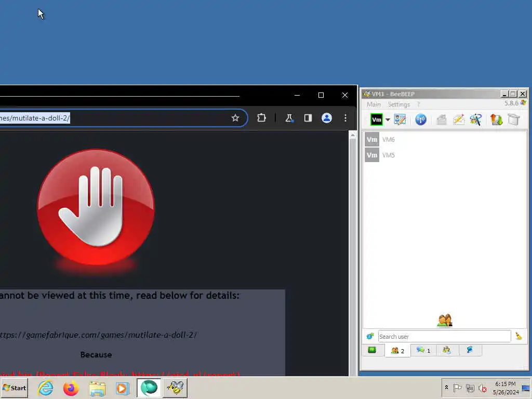Open the edit profile icon in BeeBEEP
Image resolution: width=532 pixels, height=399 pixels.
400,119
